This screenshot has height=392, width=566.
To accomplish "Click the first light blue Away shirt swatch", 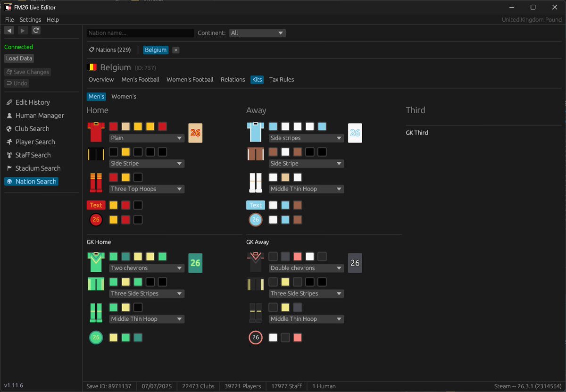I will click(x=273, y=127).
